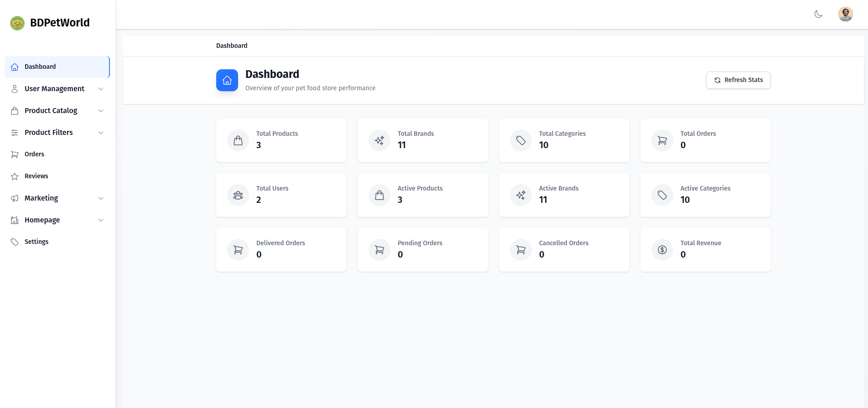Click the Total Orders cart icon
The width and height of the screenshot is (868, 408).
(662, 140)
